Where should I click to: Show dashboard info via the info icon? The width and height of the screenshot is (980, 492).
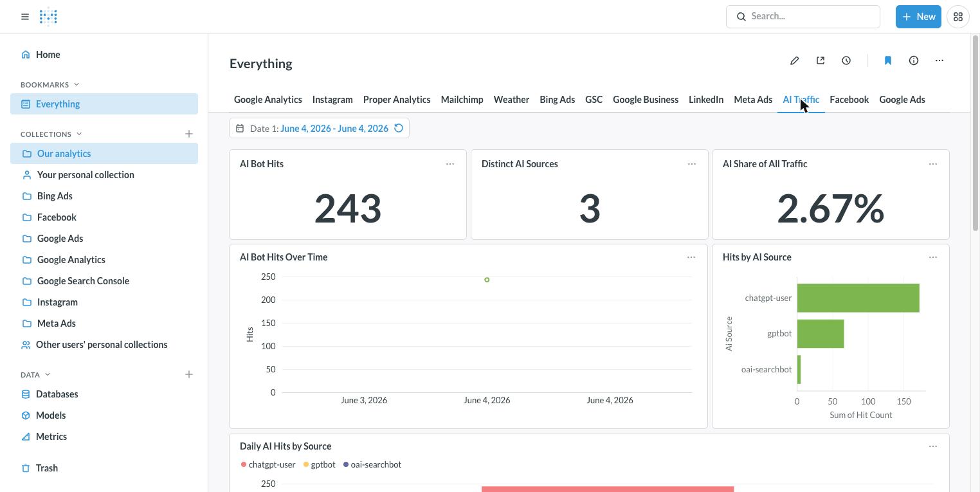coord(914,60)
